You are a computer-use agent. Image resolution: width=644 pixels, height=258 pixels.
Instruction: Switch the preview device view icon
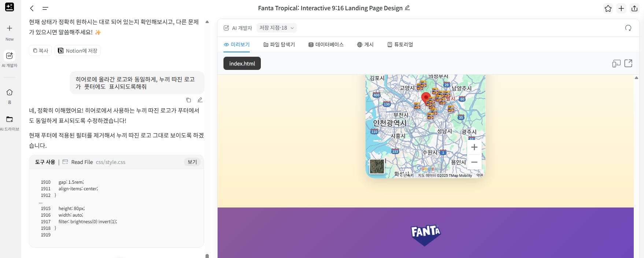[x=616, y=63]
